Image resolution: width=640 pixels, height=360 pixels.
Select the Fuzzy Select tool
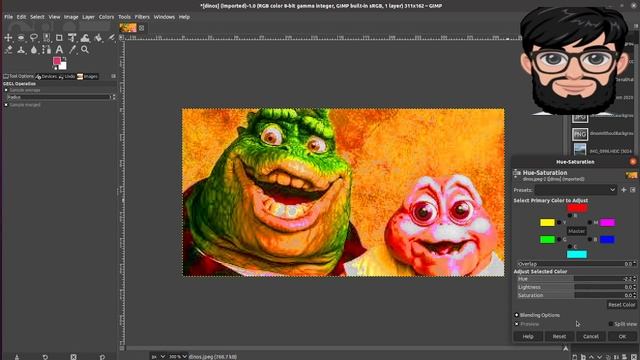point(47,38)
